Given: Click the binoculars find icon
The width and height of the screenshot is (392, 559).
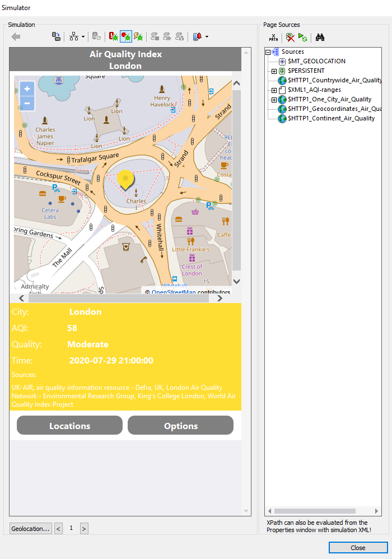Looking at the screenshot, I should pos(320,38).
